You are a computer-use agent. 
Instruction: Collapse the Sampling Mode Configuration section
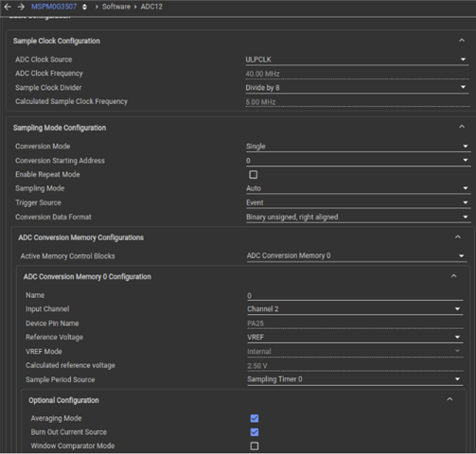pyautogui.click(x=462, y=127)
